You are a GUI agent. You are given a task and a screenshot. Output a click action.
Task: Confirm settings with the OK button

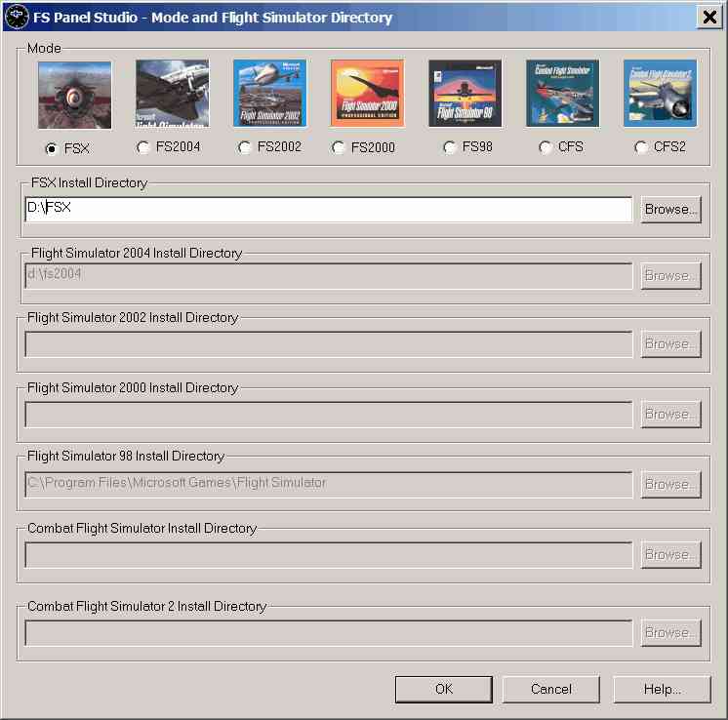click(x=444, y=690)
